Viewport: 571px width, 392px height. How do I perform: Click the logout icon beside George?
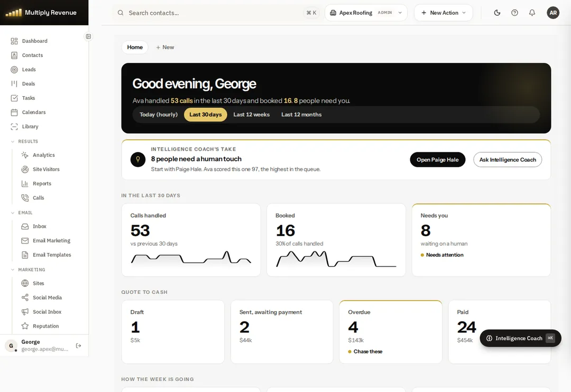click(x=78, y=346)
